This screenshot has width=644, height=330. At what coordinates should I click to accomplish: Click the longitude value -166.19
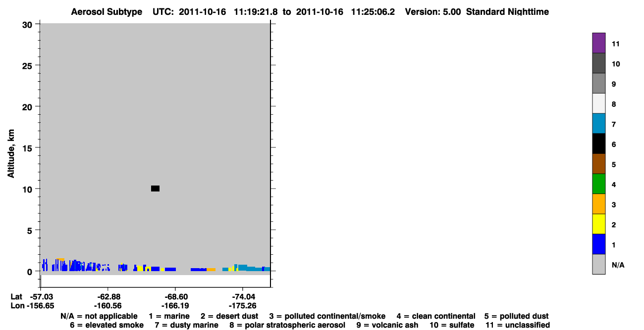[175, 306]
